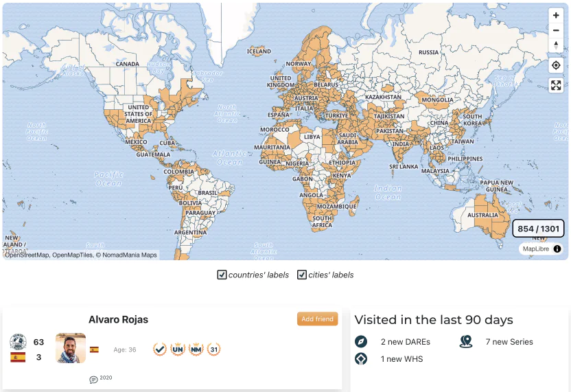This screenshot has height=392, width=571.
Task: Click the 854 / 1301 regions counter
Action: click(538, 229)
